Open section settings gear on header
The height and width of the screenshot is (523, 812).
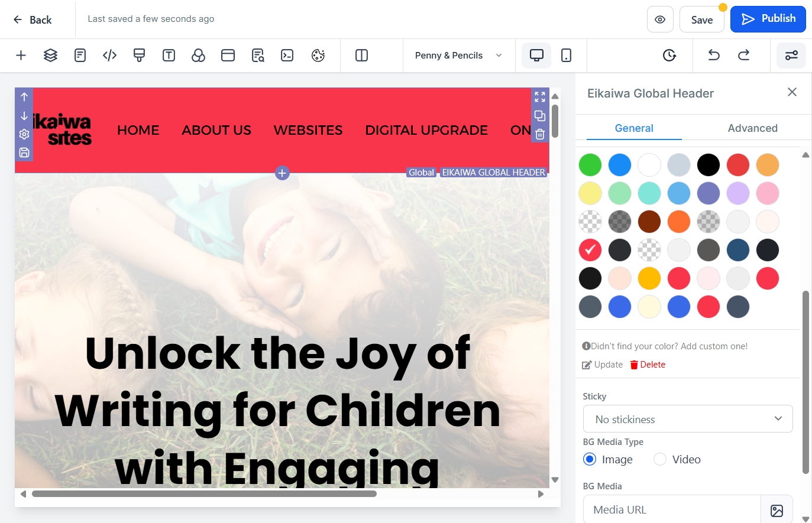tap(24, 134)
